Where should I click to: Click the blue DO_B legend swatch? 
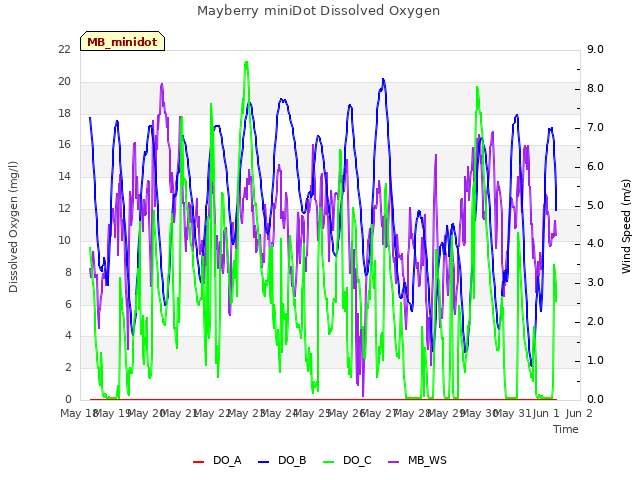(x=264, y=462)
